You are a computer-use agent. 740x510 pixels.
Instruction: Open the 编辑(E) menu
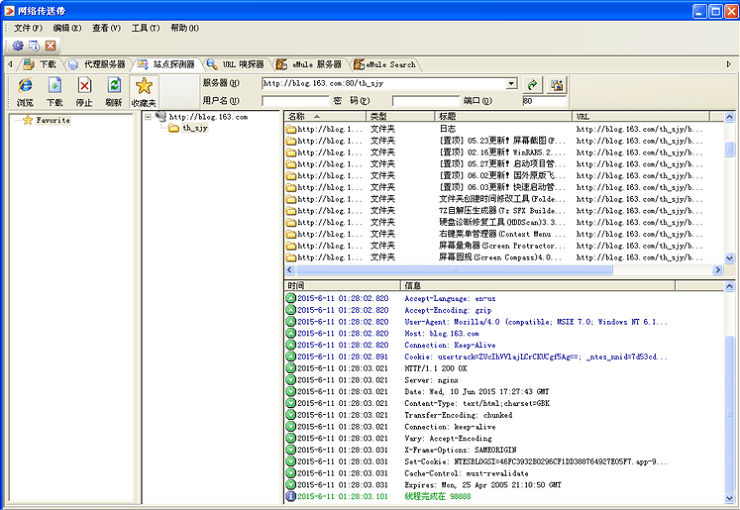[x=67, y=28]
